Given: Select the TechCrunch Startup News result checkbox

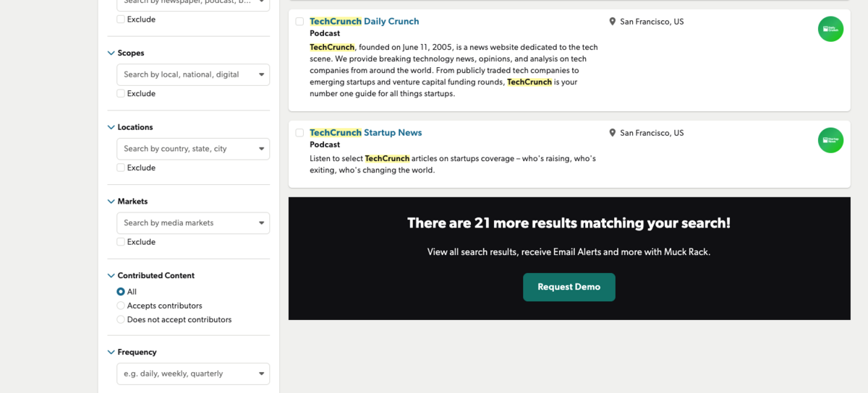Looking at the screenshot, I should pos(299,133).
